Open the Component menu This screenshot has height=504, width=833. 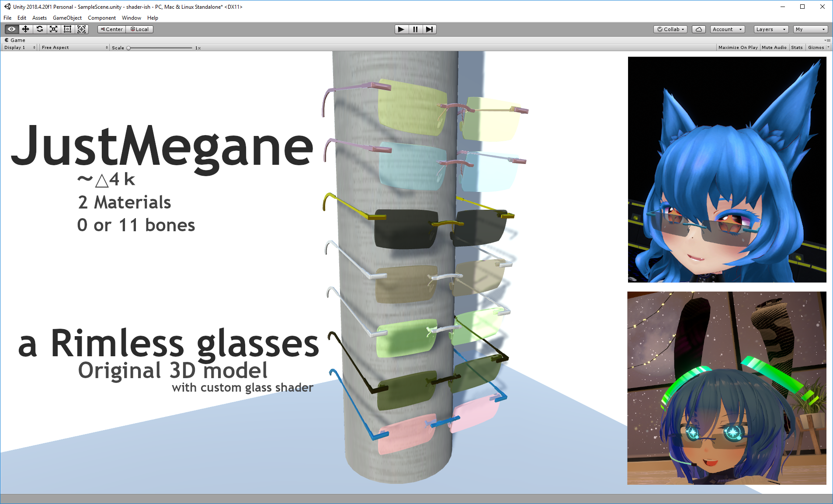(102, 18)
